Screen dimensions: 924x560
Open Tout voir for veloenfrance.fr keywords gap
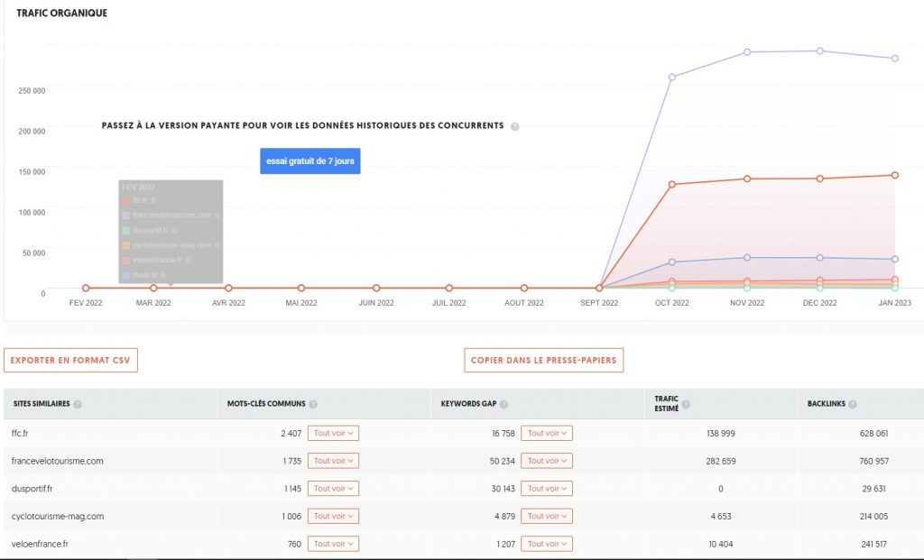tap(547, 544)
